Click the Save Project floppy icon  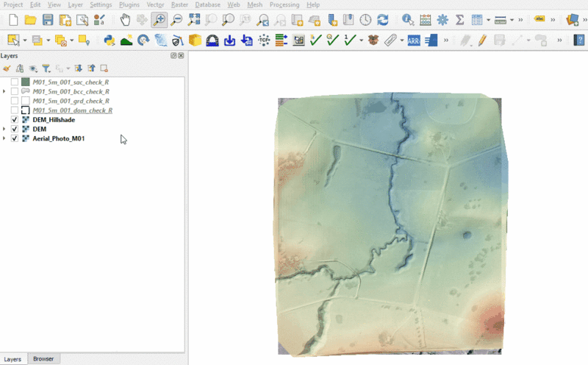[x=48, y=20]
